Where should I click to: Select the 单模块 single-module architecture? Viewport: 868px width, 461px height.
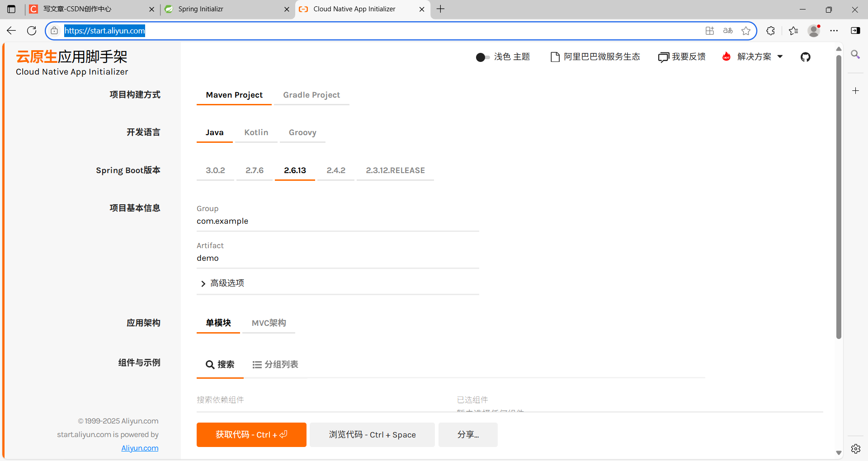(x=218, y=323)
